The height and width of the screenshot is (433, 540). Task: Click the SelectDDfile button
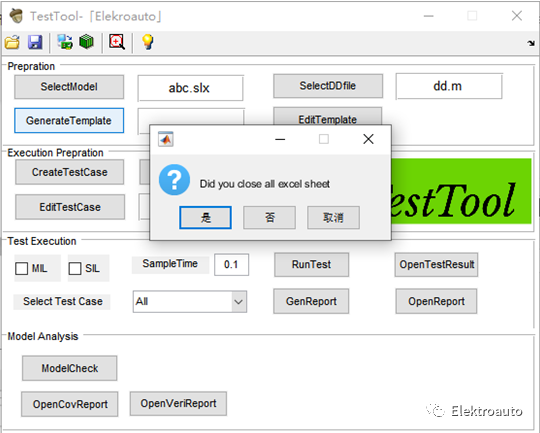pyautogui.click(x=328, y=86)
